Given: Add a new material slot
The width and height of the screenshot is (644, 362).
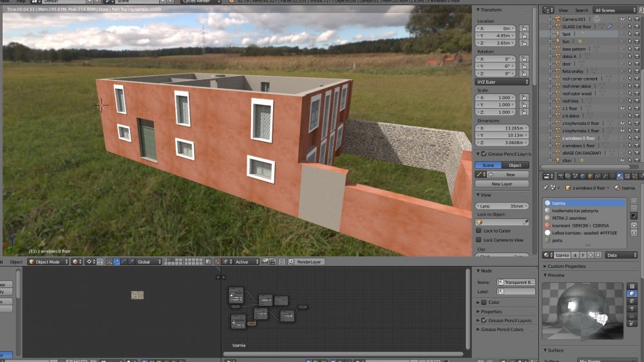Looking at the screenshot, I should (634, 201).
